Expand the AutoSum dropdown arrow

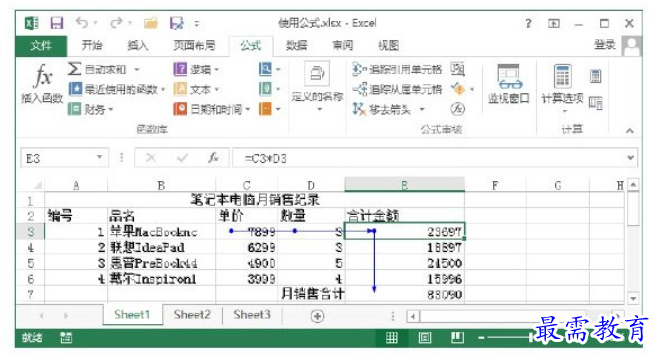pos(137,69)
